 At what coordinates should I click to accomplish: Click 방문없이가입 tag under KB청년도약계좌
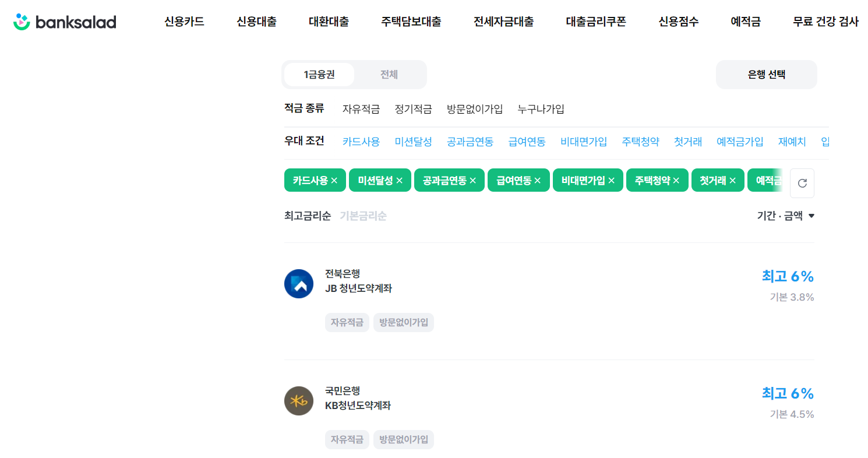click(x=404, y=439)
